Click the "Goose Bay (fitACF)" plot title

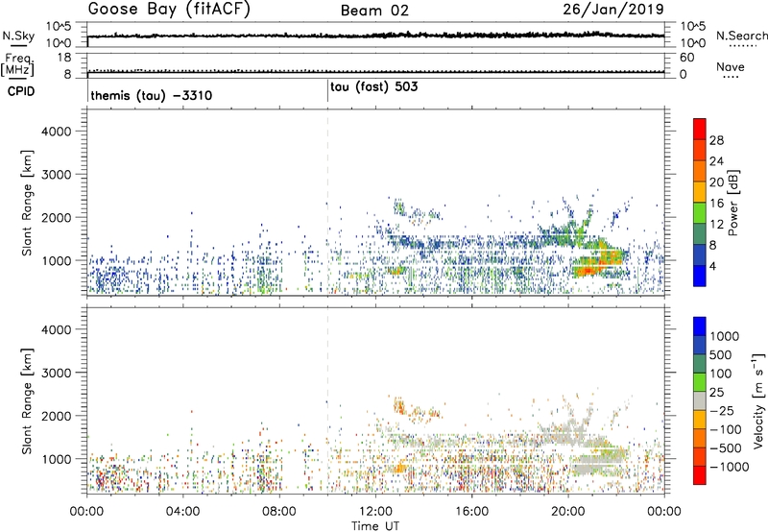[169, 10]
